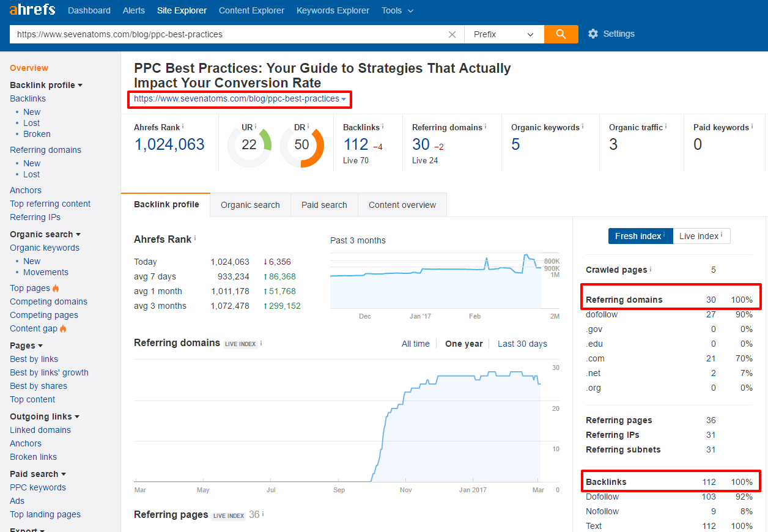Click the ahrefs logo
Viewport: 768px width, 532px height.
pyautogui.click(x=32, y=10)
